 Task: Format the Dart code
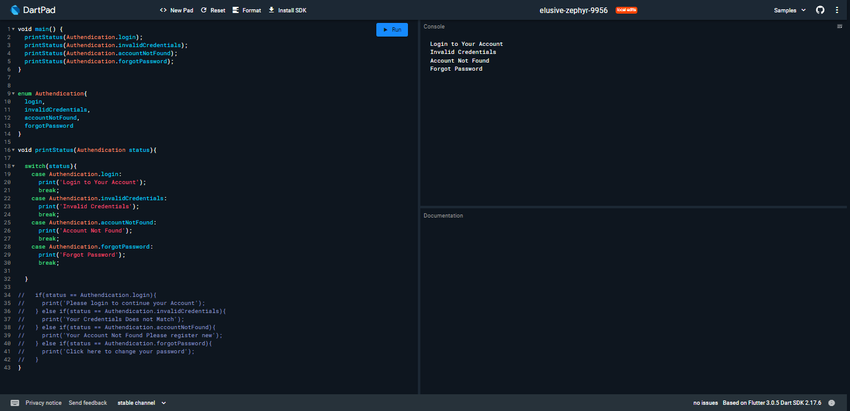[247, 10]
